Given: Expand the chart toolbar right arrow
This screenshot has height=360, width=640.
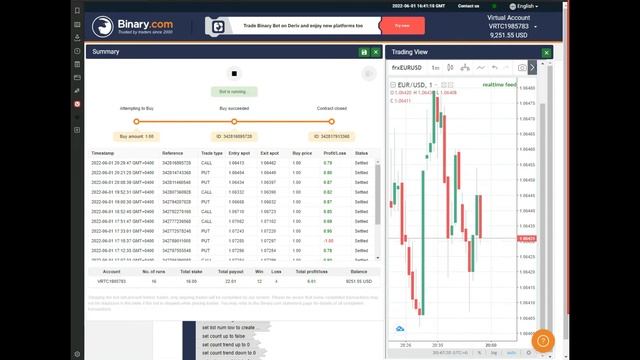Looking at the screenshot, I should (x=532, y=68).
